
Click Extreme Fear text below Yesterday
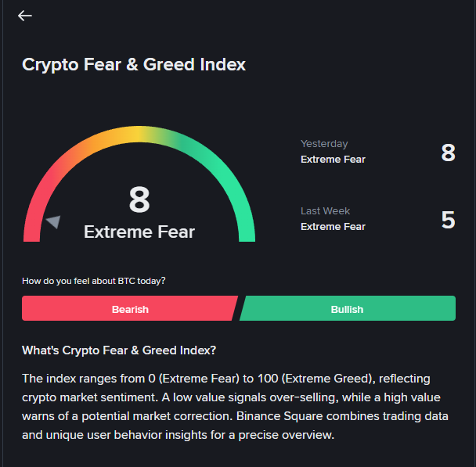click(x=333, y=160)
